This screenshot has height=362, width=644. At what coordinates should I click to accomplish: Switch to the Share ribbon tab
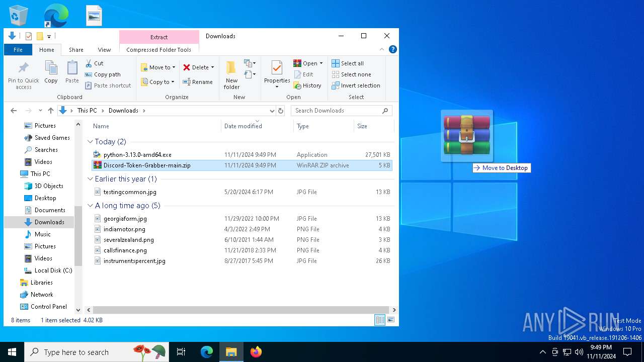(76, 50)
